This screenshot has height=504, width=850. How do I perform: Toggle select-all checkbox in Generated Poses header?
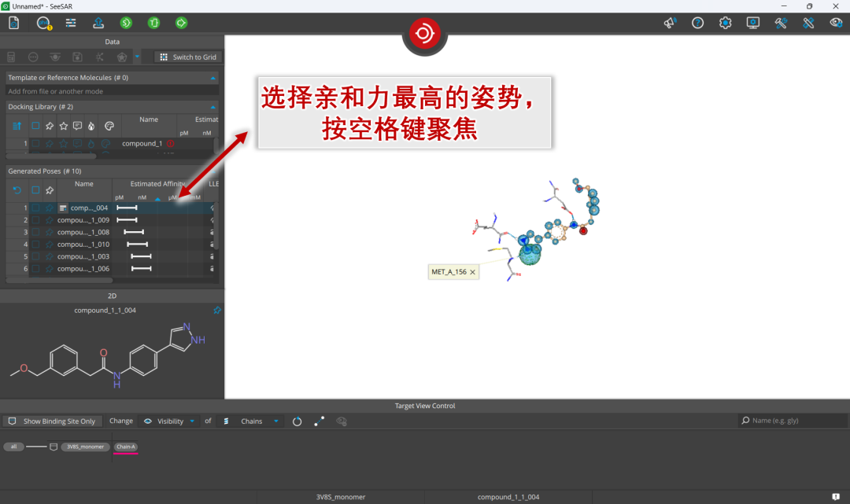pos(35,190)
